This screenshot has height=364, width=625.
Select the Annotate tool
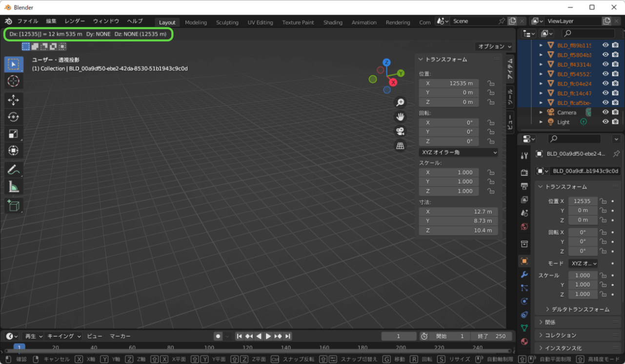coord(14,169)
